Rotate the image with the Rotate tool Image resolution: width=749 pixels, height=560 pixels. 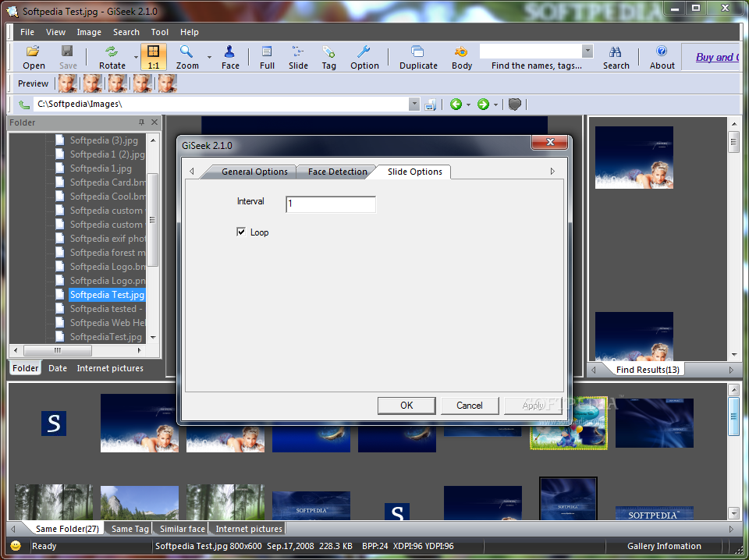[x=112, y=57]
